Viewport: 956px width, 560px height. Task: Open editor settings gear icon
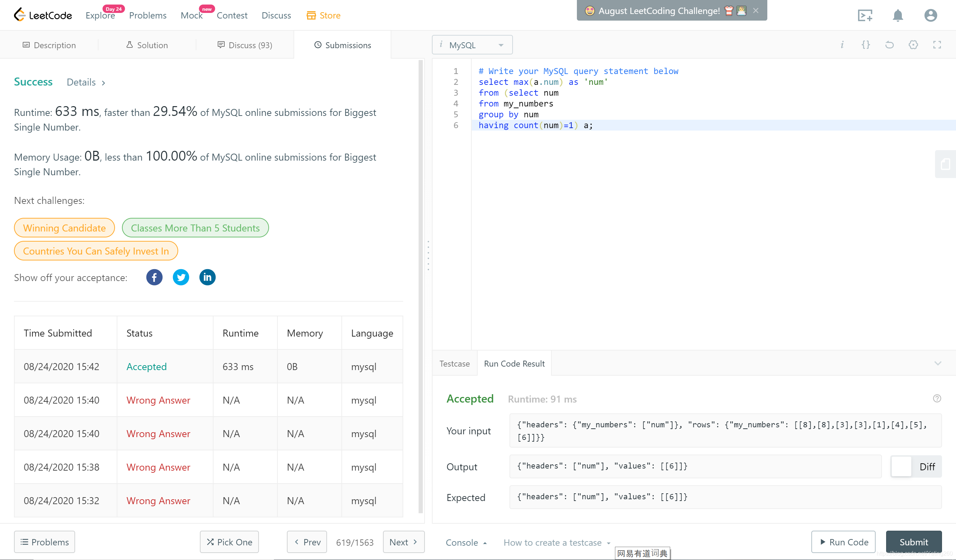pos(913,45)
